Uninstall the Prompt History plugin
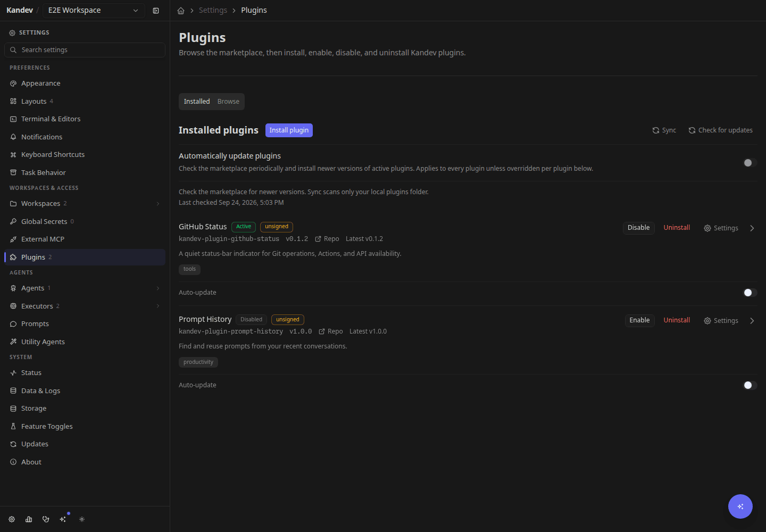The height and width of the screenshot is (532, 766). click(x=677, y=320)
